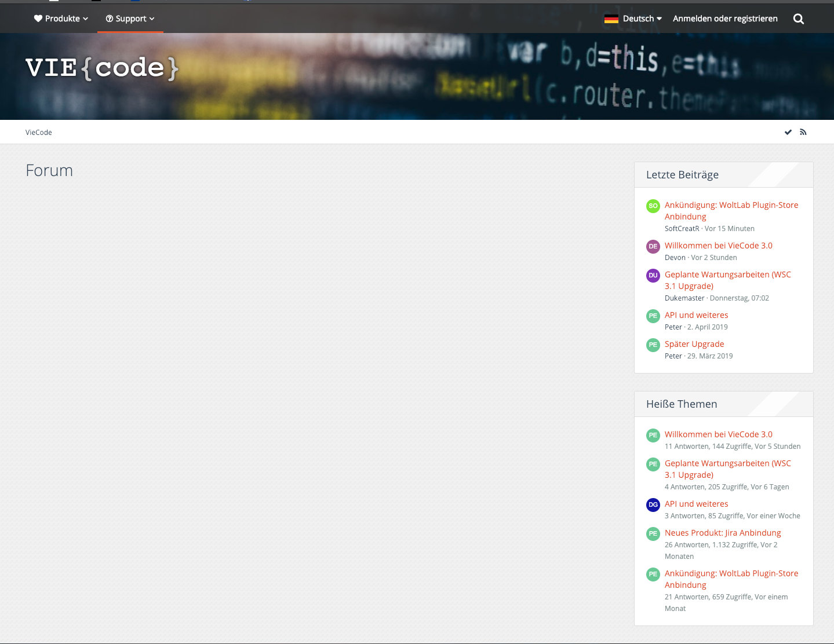The image size is (834, 644).
Task: Expand the Produkte dropdown menu
Action: click(61, 19)
